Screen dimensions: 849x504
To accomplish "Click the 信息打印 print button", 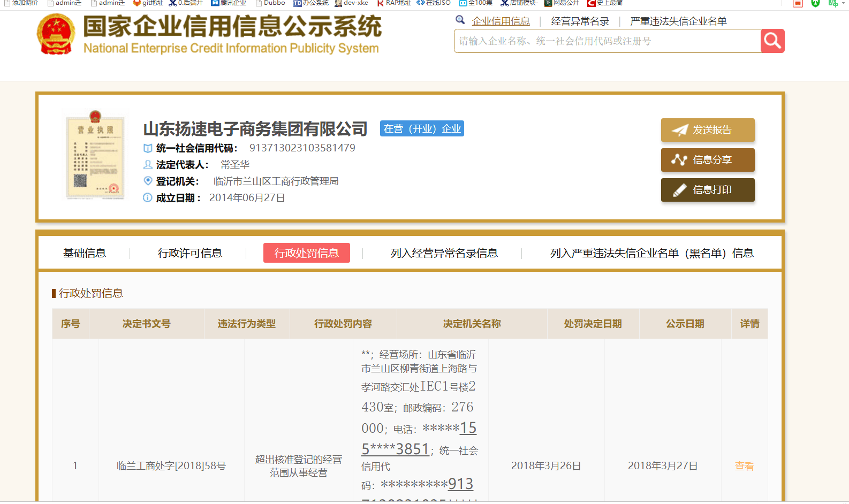I will [707, 190].
